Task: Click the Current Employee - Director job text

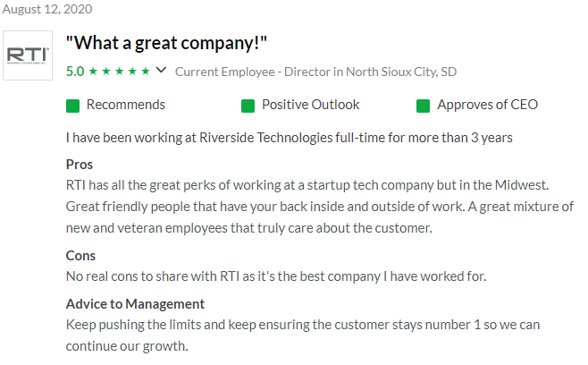Action: [315, 72]
